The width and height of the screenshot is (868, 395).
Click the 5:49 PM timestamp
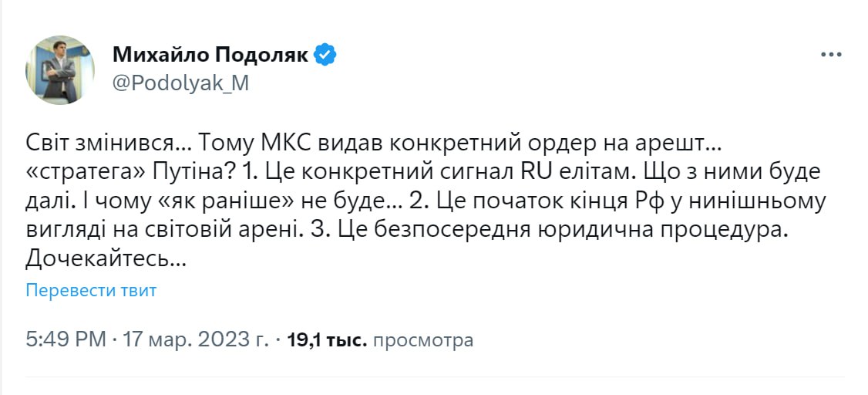(66, 339)
